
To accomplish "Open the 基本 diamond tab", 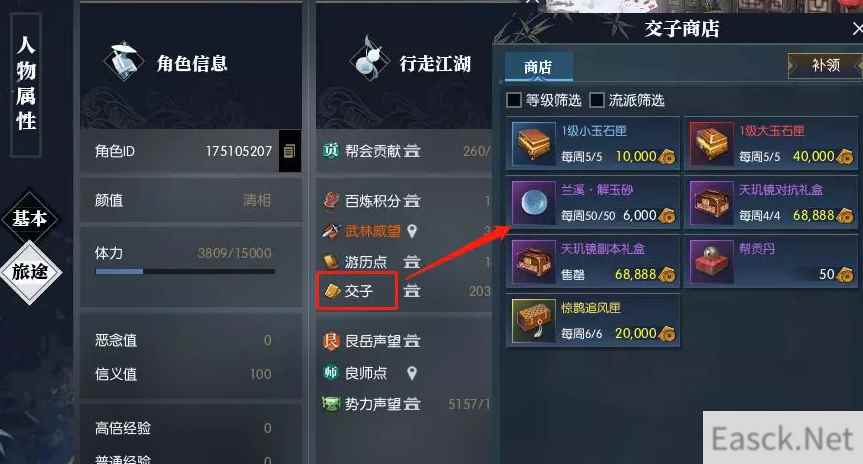I will 30,219.
